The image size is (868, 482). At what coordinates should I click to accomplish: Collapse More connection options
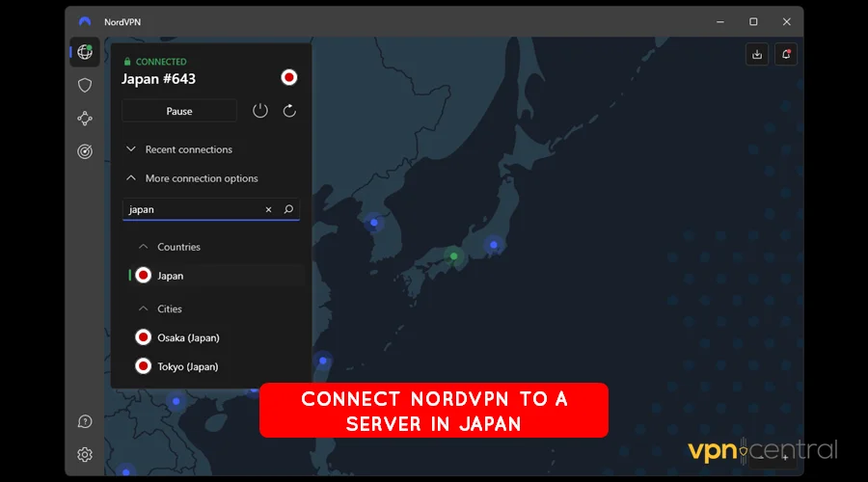point(192,178)
